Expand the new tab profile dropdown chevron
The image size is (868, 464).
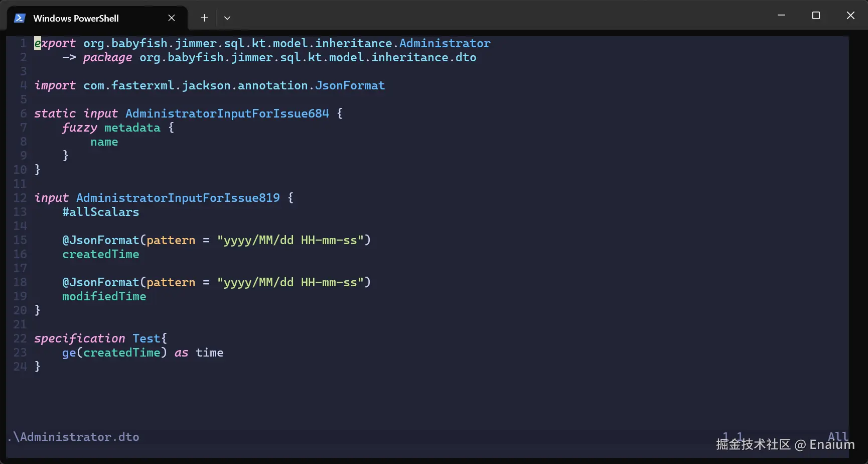pyautogui.click(x=227, y=18)
